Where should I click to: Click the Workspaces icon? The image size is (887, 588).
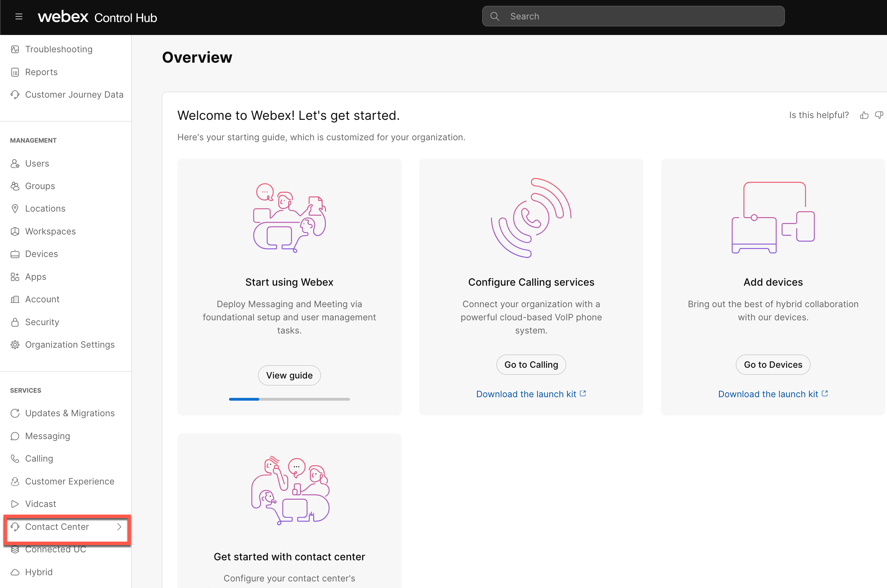15,231
